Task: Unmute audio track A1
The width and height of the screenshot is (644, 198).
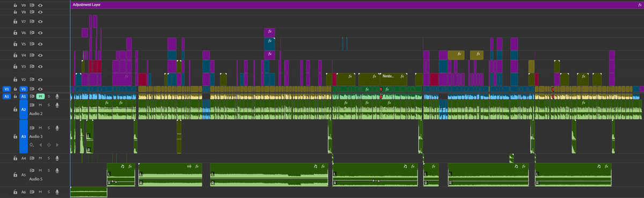Action: [x=41, y=96]
